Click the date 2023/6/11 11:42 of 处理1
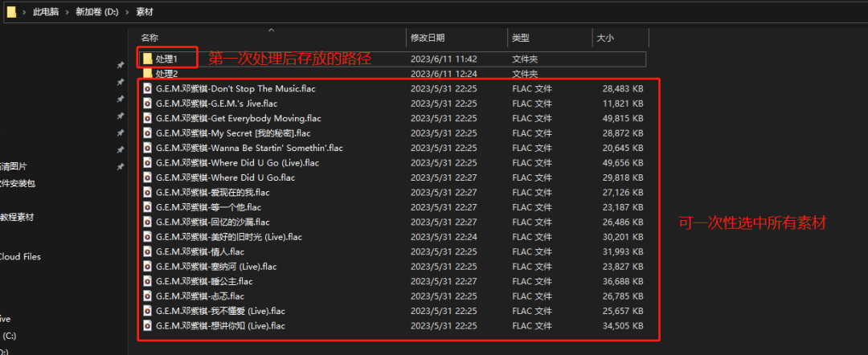The height and width of the screenshot is (355, 868). [444, 59]
